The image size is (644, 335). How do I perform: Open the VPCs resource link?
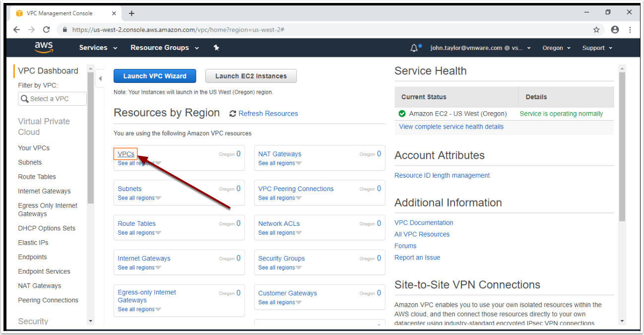(126, 154)
